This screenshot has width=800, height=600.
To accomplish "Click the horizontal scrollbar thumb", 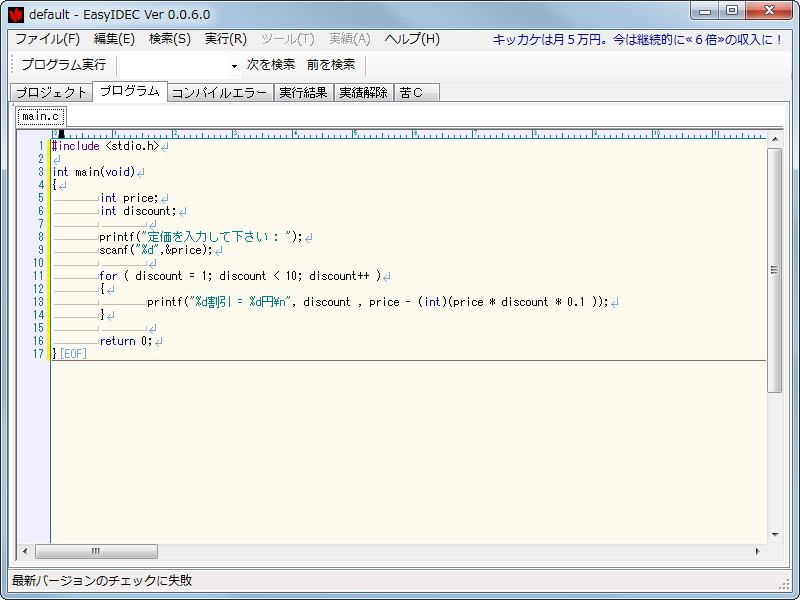I will [x=95, y=551].
